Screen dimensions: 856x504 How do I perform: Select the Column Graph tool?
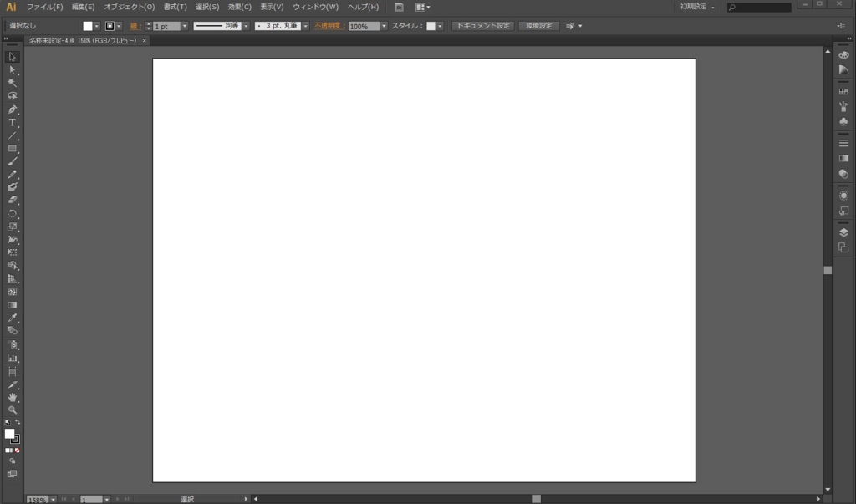pos(12,359)
